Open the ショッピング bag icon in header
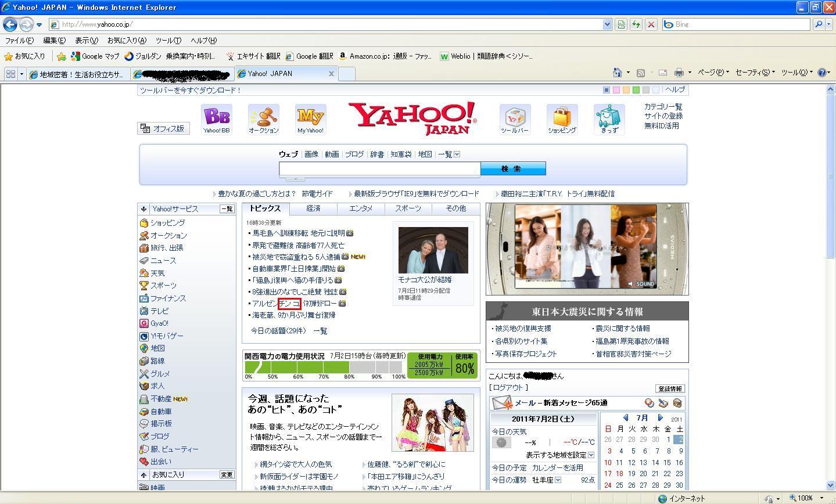Viewport: 836px width, 504px height. [x=562, y=119]
